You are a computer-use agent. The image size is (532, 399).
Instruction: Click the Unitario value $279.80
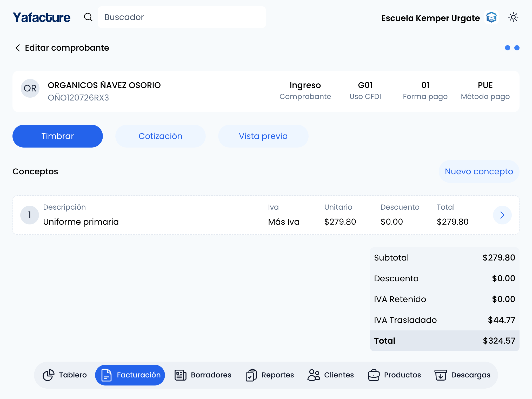click(x=340, y=222)
